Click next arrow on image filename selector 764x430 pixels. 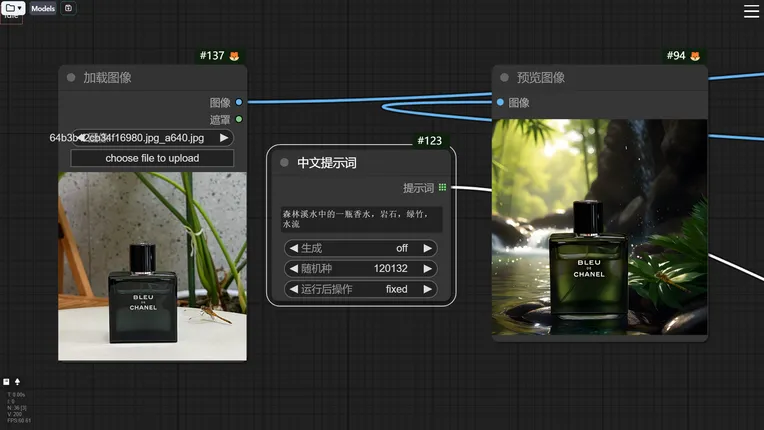click(224, 138)
